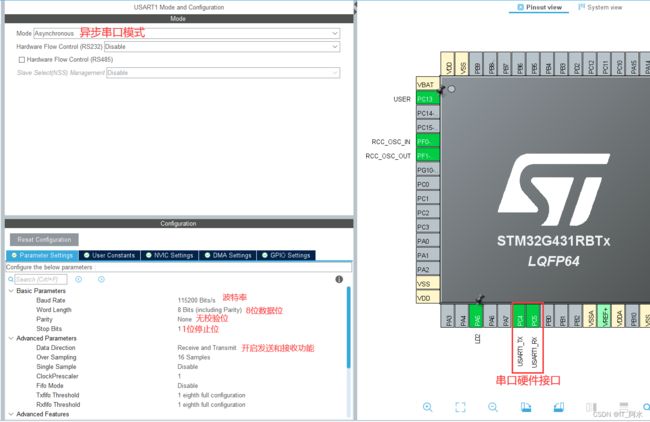Click the PA0 pin on chip
Screen dimensions: 650x422
point(428,241)
